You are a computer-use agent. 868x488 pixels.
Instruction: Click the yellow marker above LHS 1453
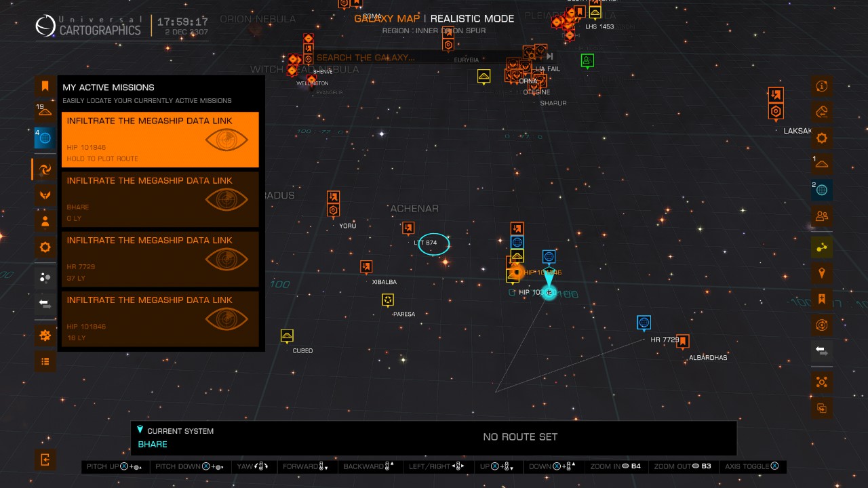[595, 12]
